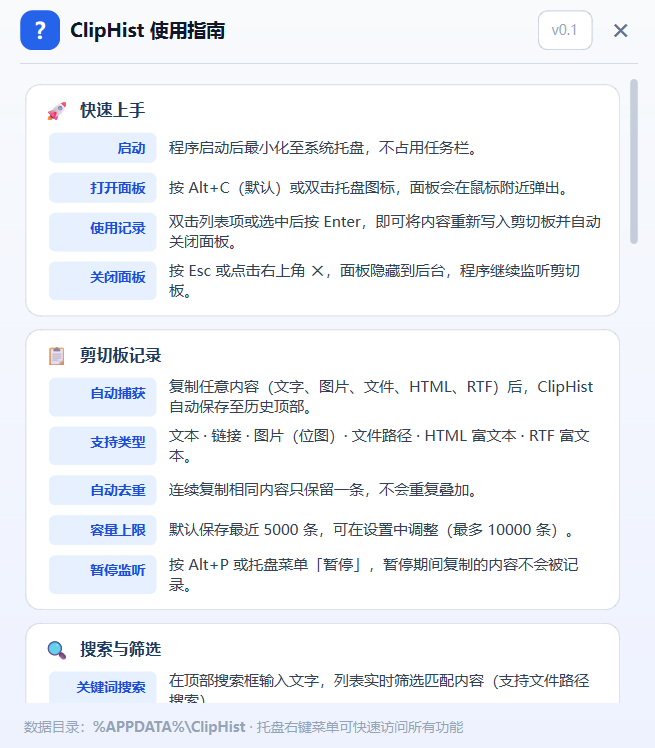This screenshot has width=655, height=748.
Task: Click the description starting 在顶部搜索框输入文字
Action: (x=379, y=687)
